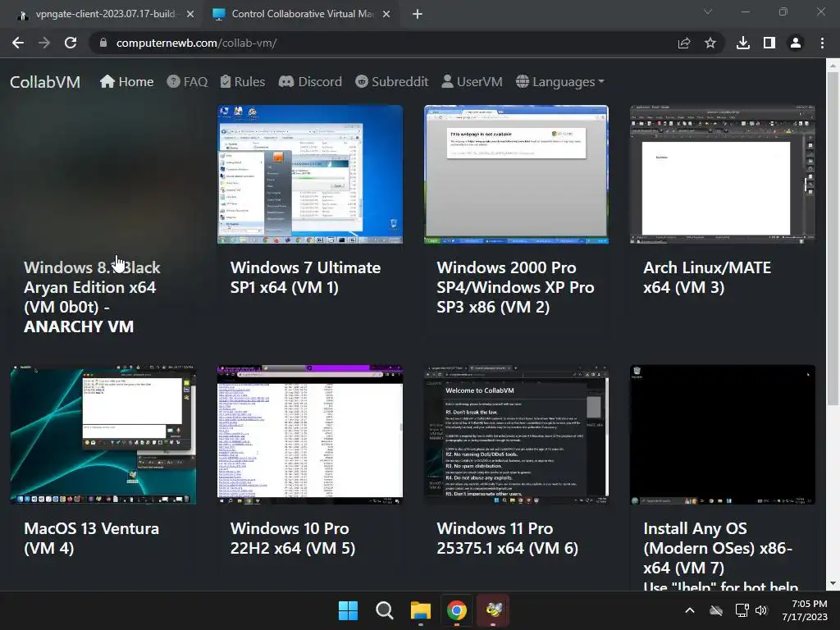This screenshot has width=840, height=630.
Task: Open the Rules page
Action: 243,81
